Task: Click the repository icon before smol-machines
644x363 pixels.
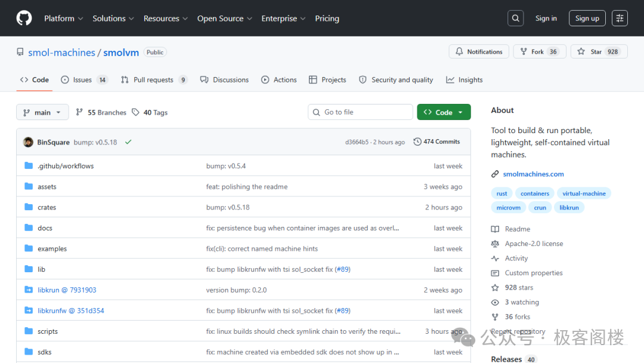Action: tap(20, 52)
